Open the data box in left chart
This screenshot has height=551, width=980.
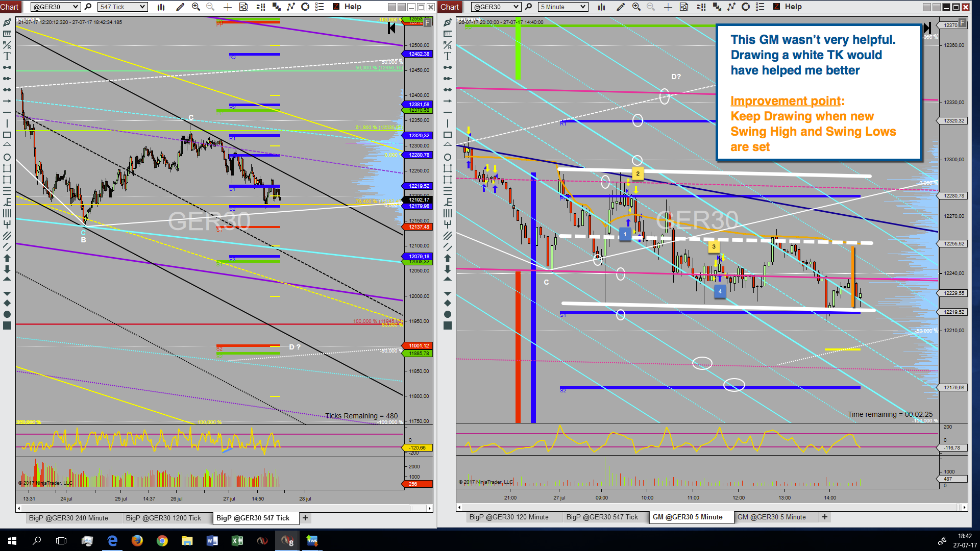click(243, 7)
